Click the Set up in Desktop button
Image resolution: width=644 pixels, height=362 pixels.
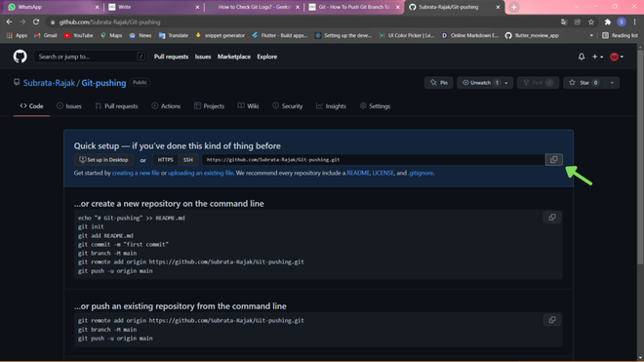tap(103, 160)
